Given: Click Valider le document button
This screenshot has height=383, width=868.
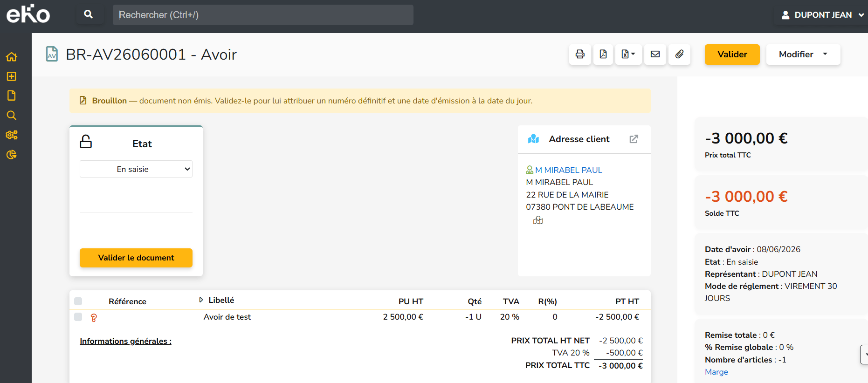Looking at the screenshot, I should pyautogui.click(x=136, y=258).
